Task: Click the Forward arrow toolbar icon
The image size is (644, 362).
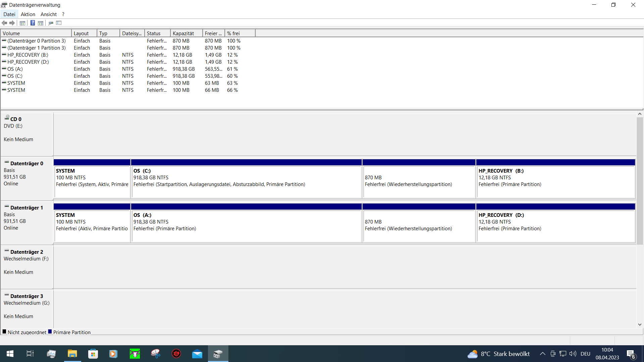Action: (x=12, y=23)
